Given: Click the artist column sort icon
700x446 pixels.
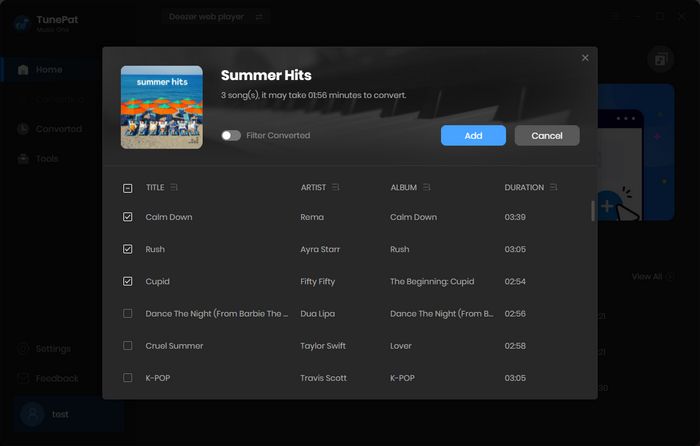Looking at the screenshot, I should tap(336, 187).
